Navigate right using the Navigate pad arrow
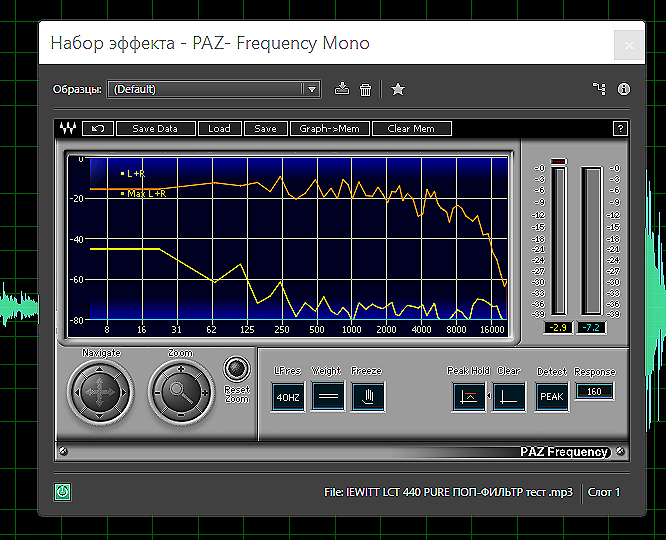Viewport: 666px width, 540px height. (123, 392)
